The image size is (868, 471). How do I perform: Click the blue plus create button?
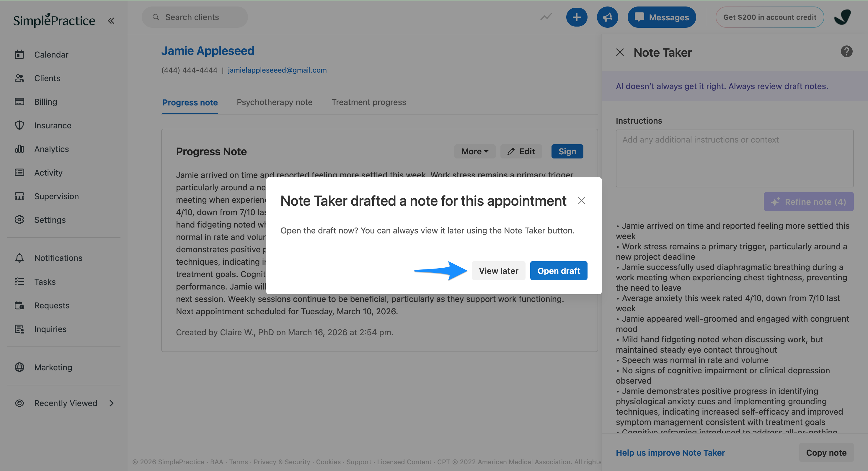click(577, 17)
